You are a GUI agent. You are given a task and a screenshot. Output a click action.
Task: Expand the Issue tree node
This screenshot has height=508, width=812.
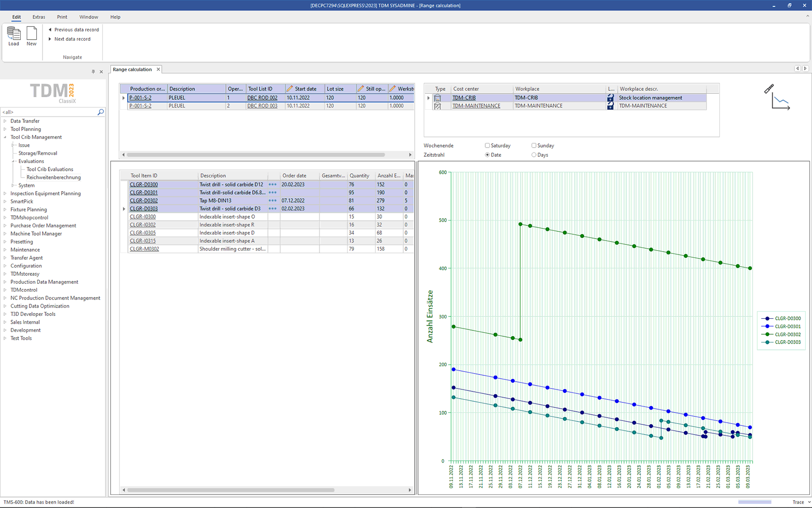click(x=13, y=145)
